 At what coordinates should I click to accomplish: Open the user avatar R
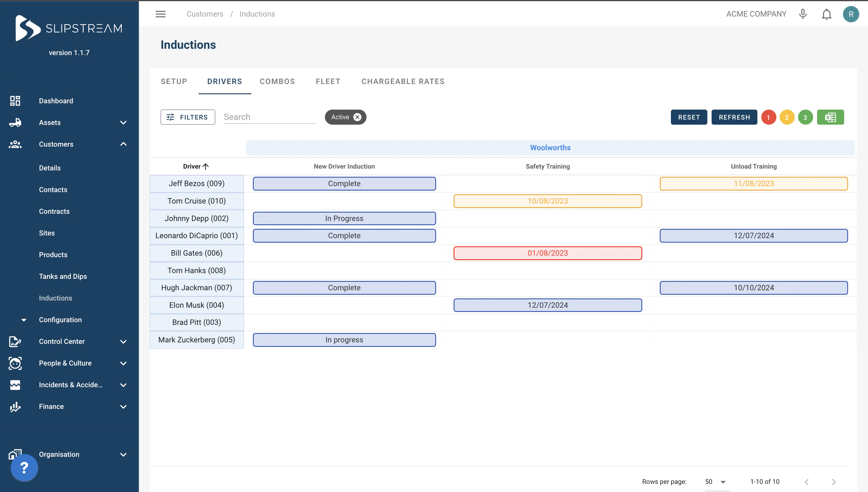851,14
